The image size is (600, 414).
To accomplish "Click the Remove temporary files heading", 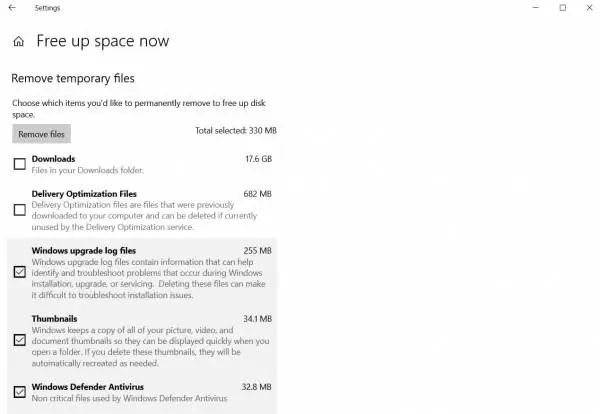I will pos(73,78).
